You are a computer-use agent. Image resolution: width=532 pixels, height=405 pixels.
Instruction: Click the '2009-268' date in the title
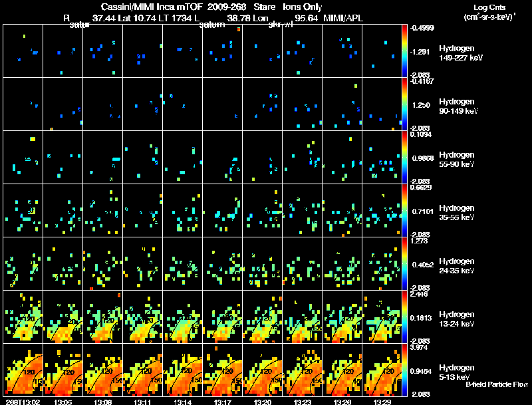point(227,7)
